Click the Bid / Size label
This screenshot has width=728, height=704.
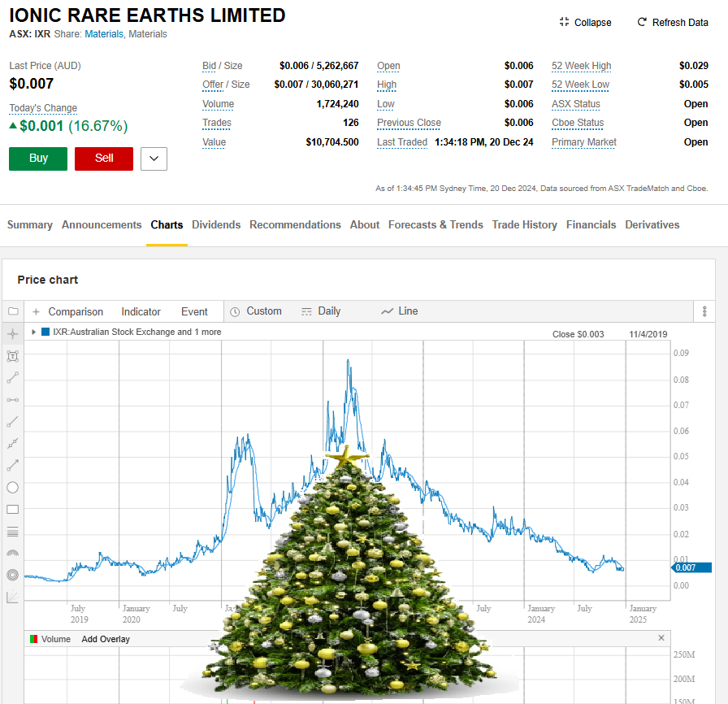223,66
